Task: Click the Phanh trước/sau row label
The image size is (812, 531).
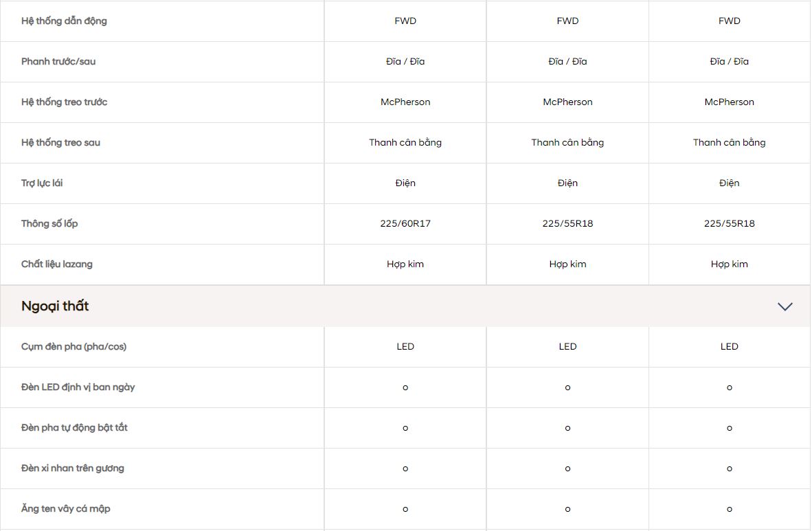Action: click(58, 61)
